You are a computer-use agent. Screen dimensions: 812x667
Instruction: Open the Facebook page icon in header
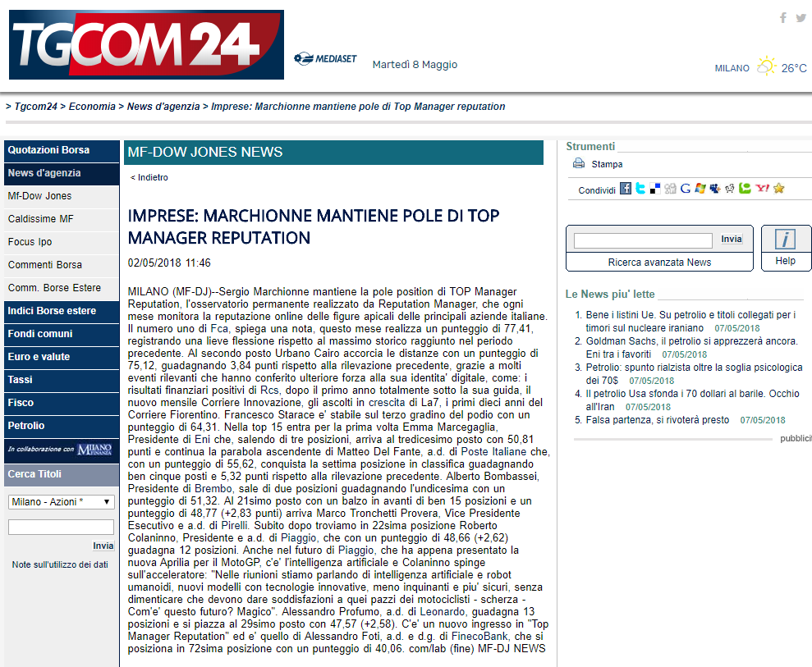783,18
